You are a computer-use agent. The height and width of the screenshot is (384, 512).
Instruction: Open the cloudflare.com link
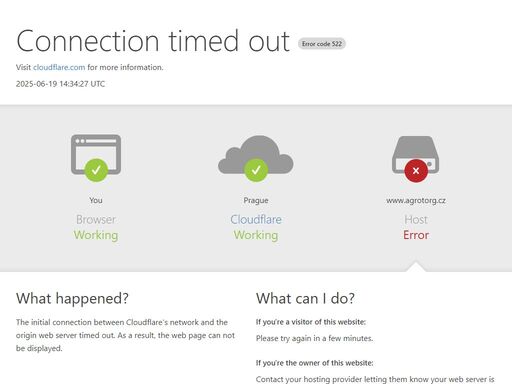(59, 67)
